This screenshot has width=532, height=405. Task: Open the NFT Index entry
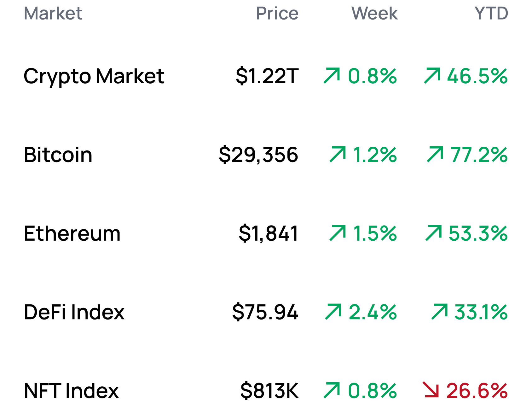click(x=71, y=390)
